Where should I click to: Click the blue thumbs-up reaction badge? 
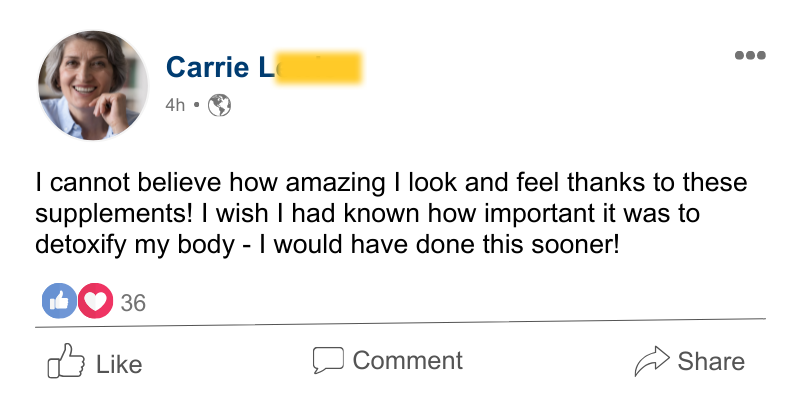pyautogui.click(x=59, y=301)
